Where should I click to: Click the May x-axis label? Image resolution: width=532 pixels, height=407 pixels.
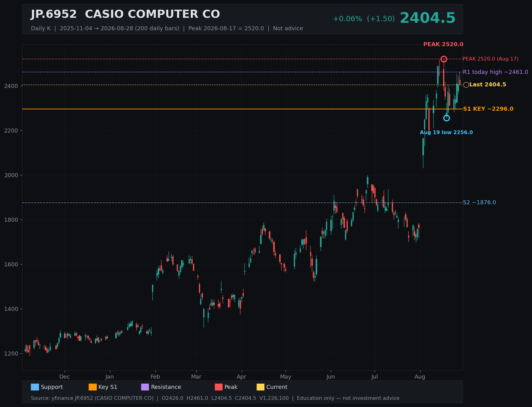[286, 377]
